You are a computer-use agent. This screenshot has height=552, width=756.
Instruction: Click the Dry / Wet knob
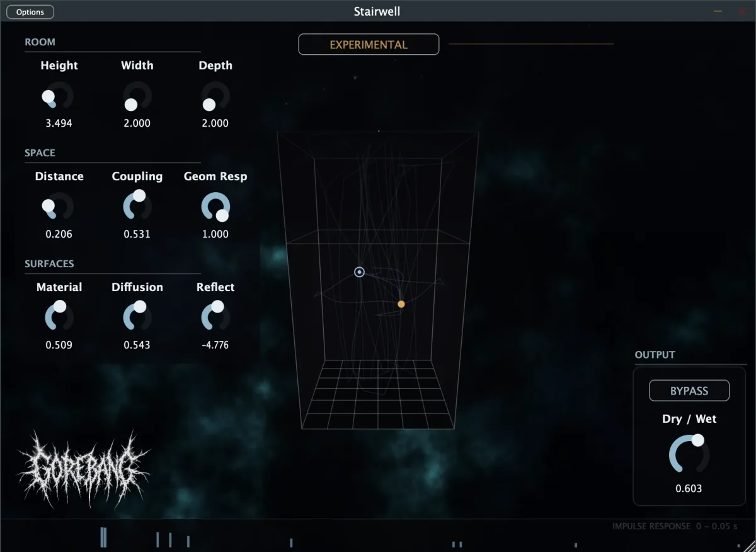(689, 454)
